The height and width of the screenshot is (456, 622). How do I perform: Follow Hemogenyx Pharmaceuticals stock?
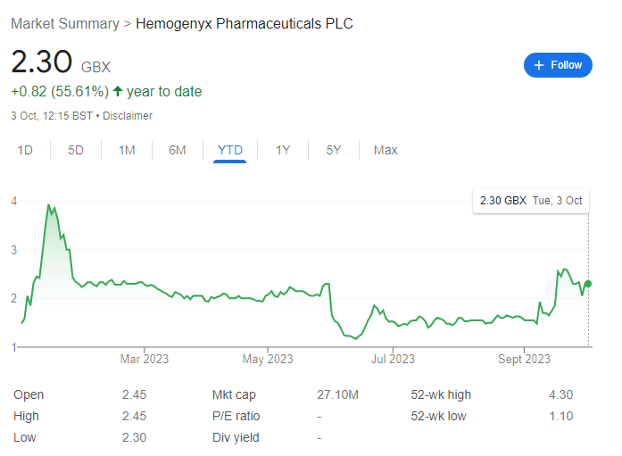[x=558, y=65]
